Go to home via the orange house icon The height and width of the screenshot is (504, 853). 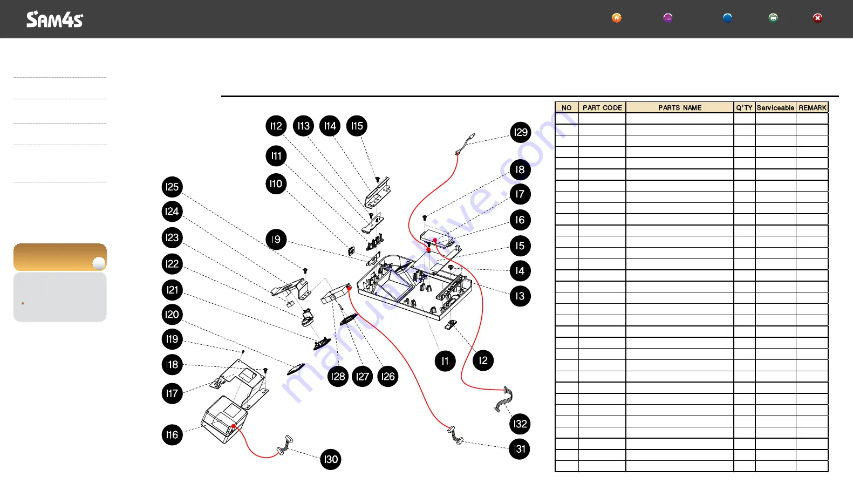[x=617, y=18]
